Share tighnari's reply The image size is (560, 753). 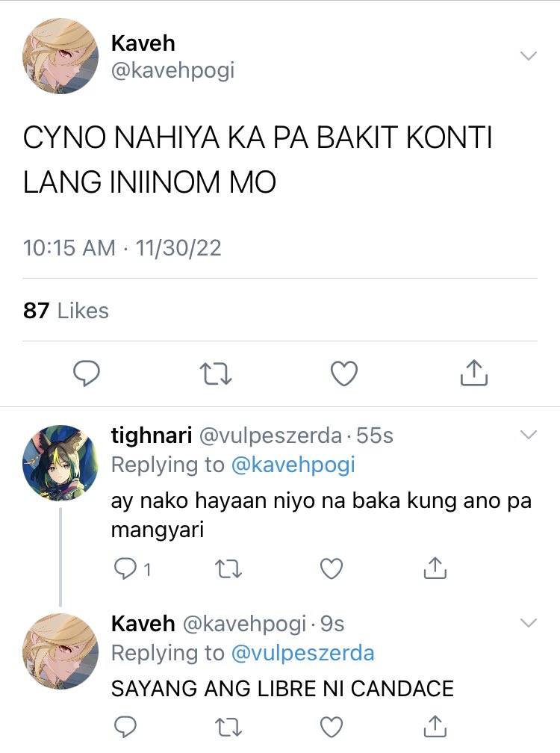click(435, 568)
